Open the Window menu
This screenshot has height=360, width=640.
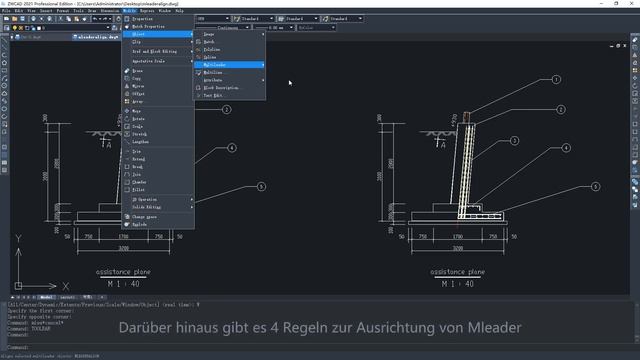(164, 11)
